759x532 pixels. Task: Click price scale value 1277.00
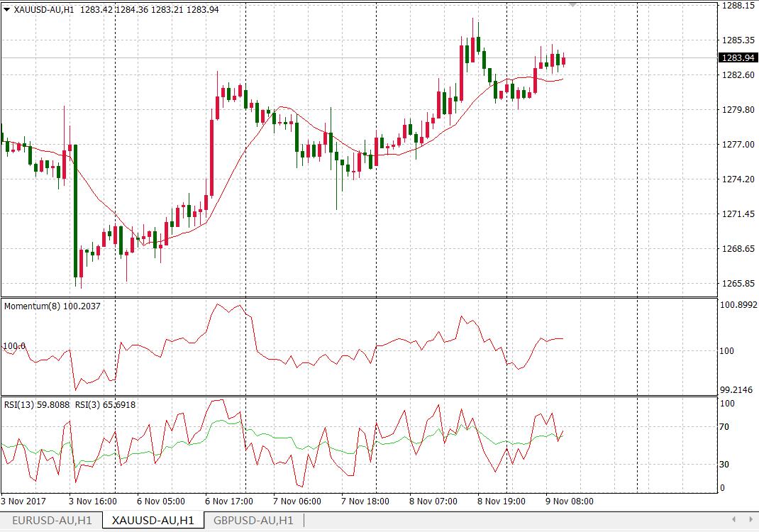738,145
